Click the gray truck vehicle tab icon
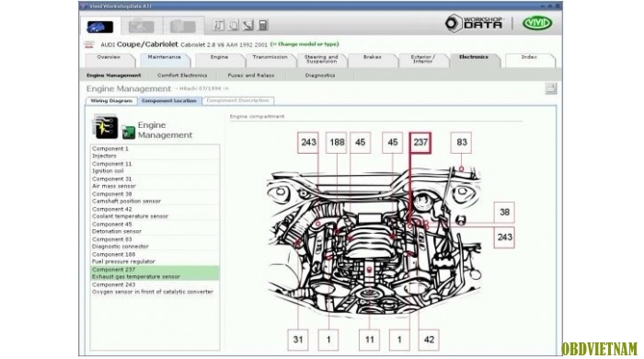Screen dimensions: 644x359 (183, 27)
